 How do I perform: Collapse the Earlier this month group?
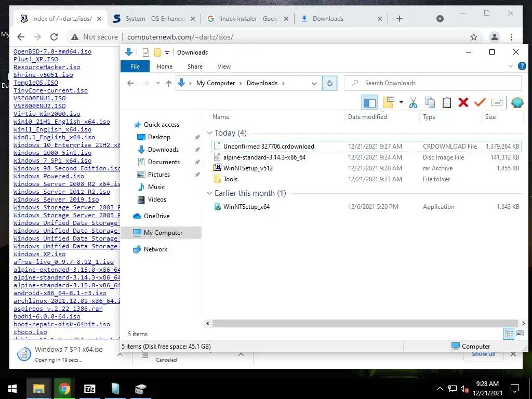coord(209,193)
